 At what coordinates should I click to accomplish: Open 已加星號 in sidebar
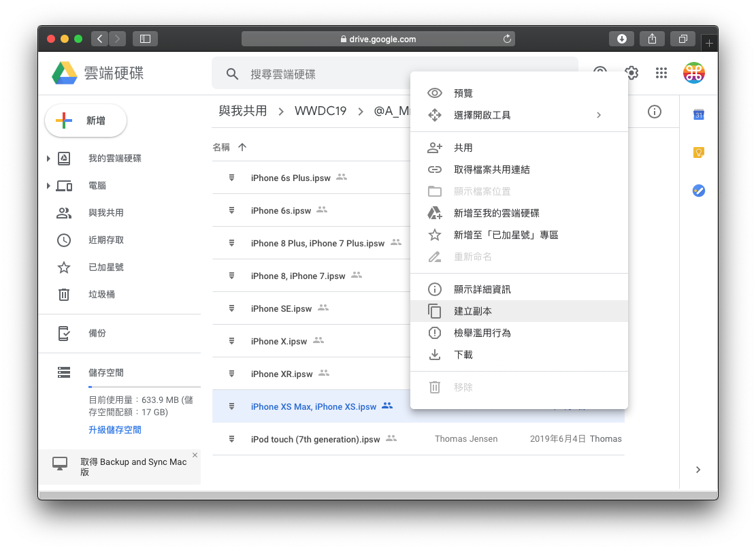tap(105, 268)
